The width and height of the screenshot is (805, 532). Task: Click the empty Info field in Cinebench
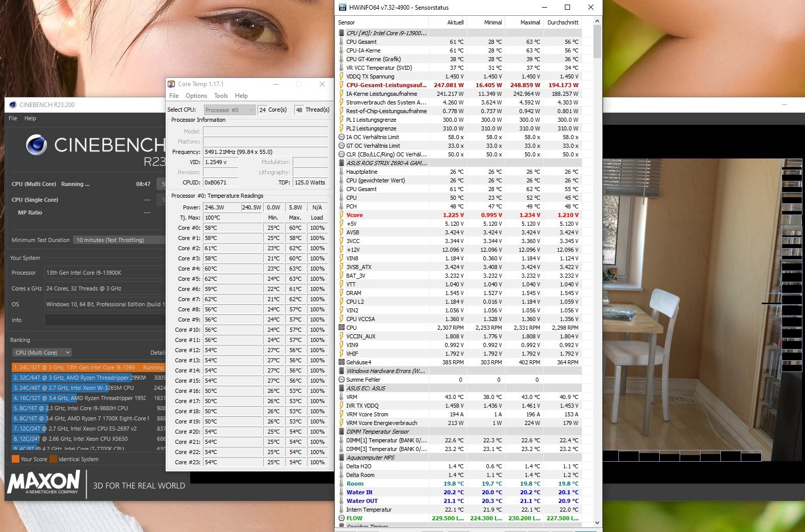(x=105, y=320)
